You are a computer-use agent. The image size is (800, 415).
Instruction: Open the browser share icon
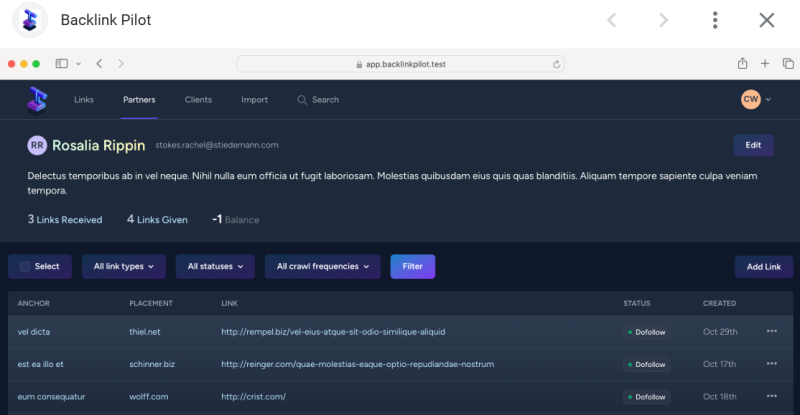[x=742, y=63]
